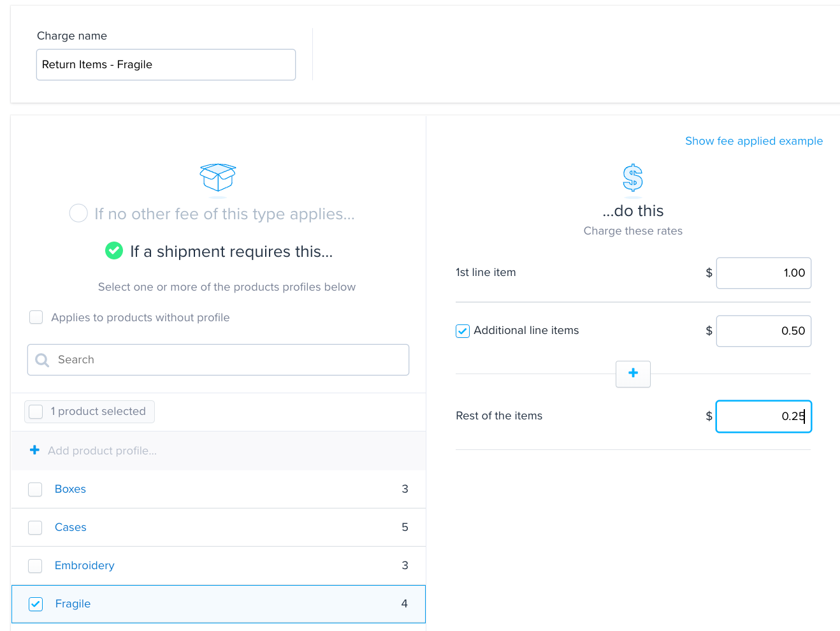Screen dimensions: 840x631
Task: Focus the 1st line item rate field
Action: 764,273
